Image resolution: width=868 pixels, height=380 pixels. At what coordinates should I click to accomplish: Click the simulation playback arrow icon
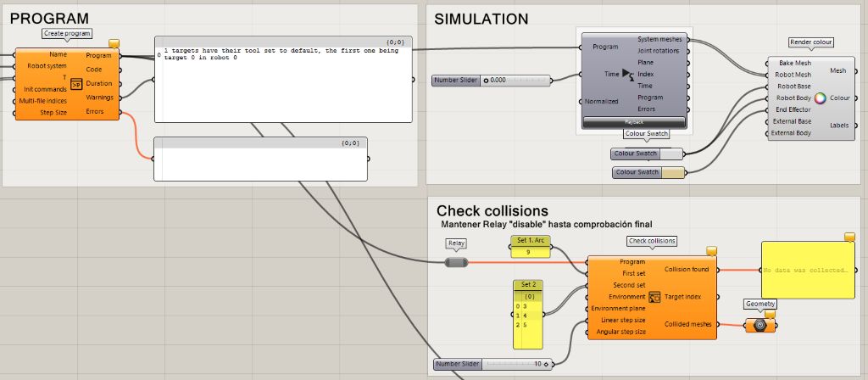point(627,75)
